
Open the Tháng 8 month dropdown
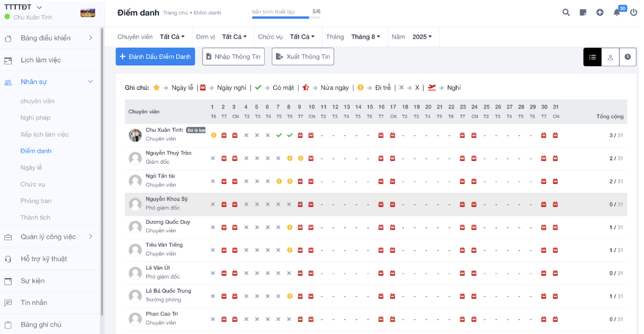tap(366, 37)
